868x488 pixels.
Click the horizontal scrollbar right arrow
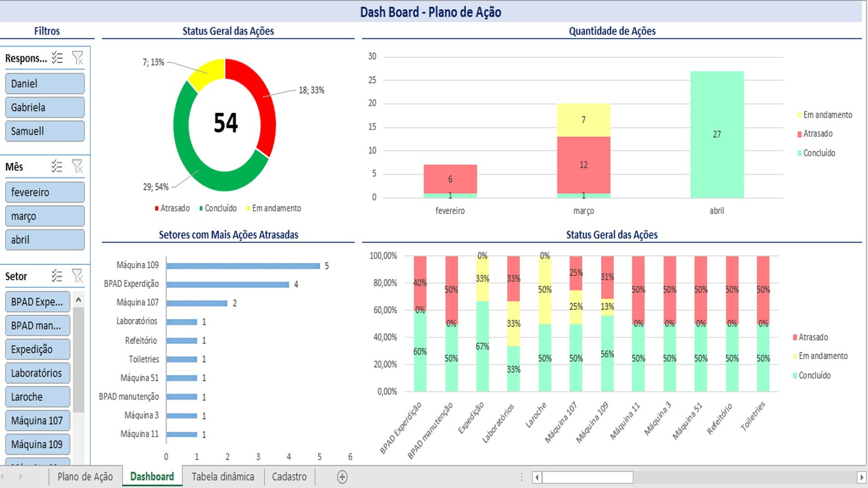click(x=861, y=477)
